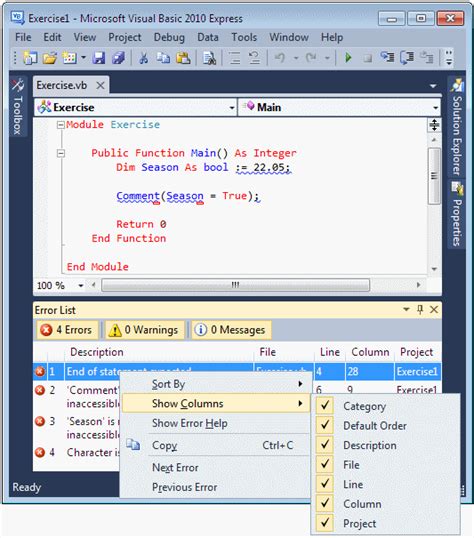Sort by the Column header
474x538 pixels.
tap(370, 352)
